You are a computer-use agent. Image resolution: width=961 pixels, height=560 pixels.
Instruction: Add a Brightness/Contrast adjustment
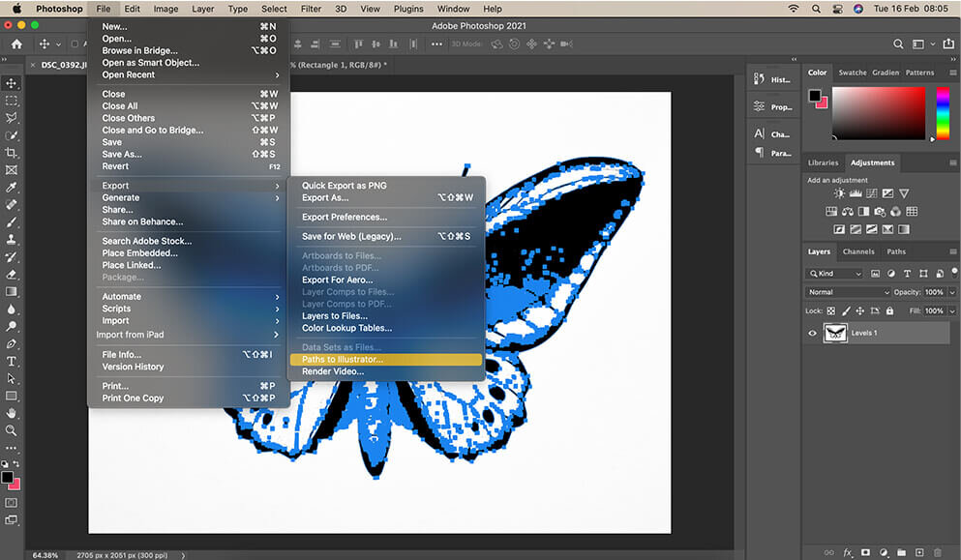(x=839, y=193)
